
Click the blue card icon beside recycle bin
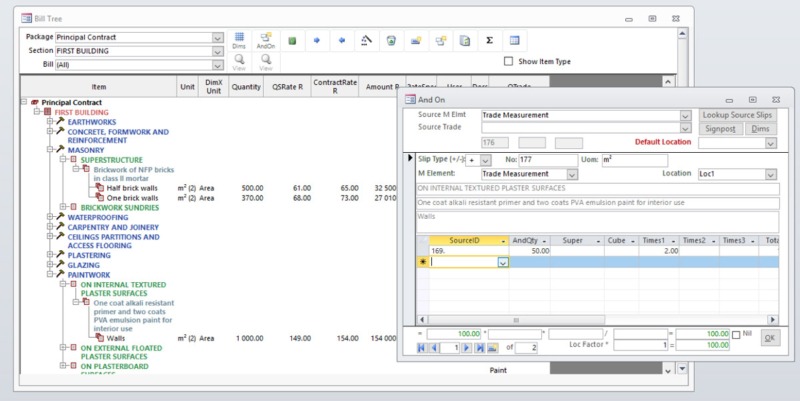416,40
